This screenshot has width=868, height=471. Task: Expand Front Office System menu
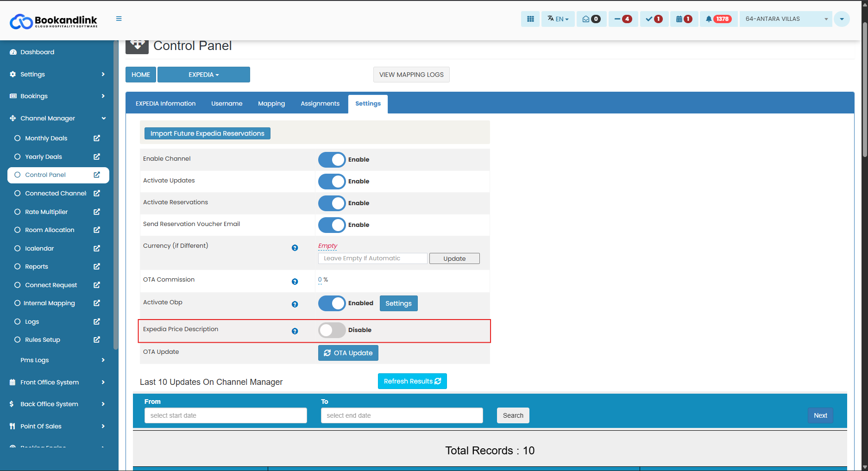(x=57, y=382)
